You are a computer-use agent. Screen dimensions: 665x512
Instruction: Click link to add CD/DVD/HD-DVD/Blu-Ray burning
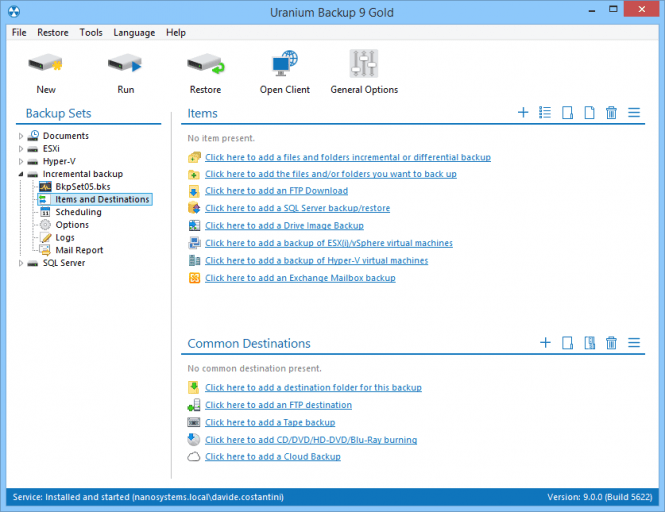311,440
